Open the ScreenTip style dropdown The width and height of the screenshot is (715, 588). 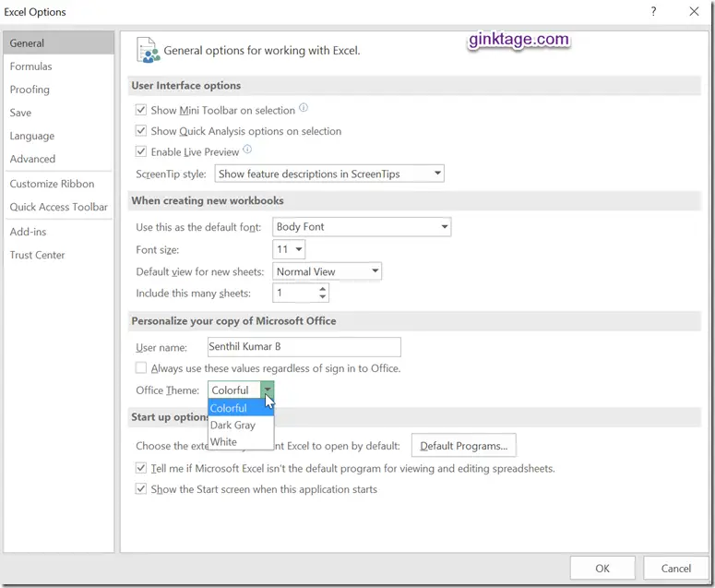tap(329, 174)
